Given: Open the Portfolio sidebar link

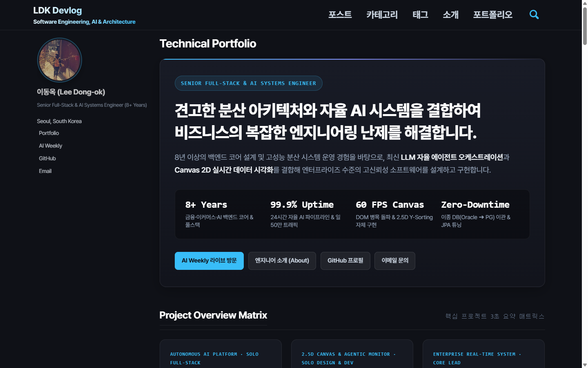Looking at the screenshot, I should tap(49, 133).
